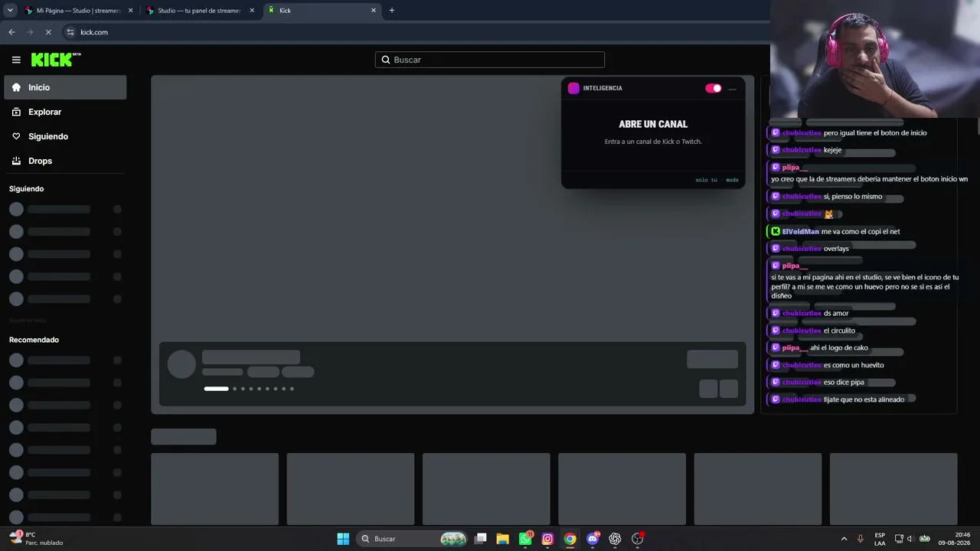
Task: Click the chat message 'el circulito'
Action: [839, 331]
